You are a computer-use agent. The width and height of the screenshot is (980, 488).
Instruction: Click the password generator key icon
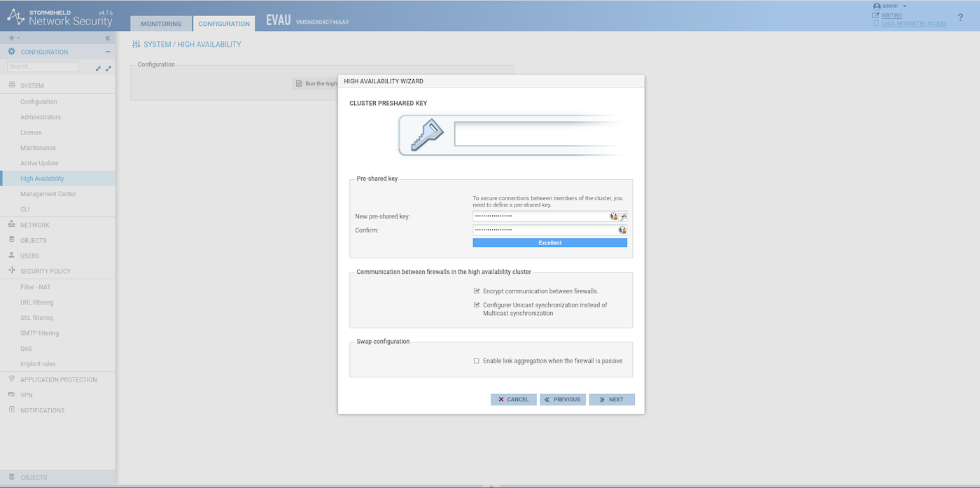[623, 217]
